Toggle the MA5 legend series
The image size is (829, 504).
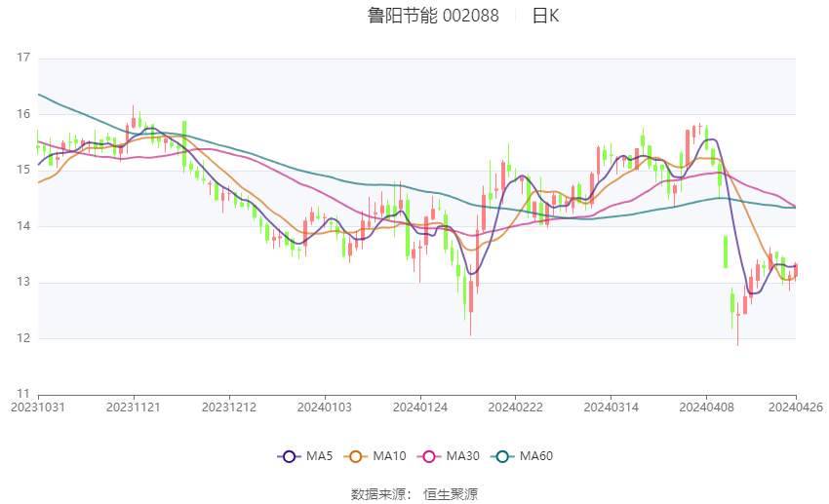tap(305, 456)
